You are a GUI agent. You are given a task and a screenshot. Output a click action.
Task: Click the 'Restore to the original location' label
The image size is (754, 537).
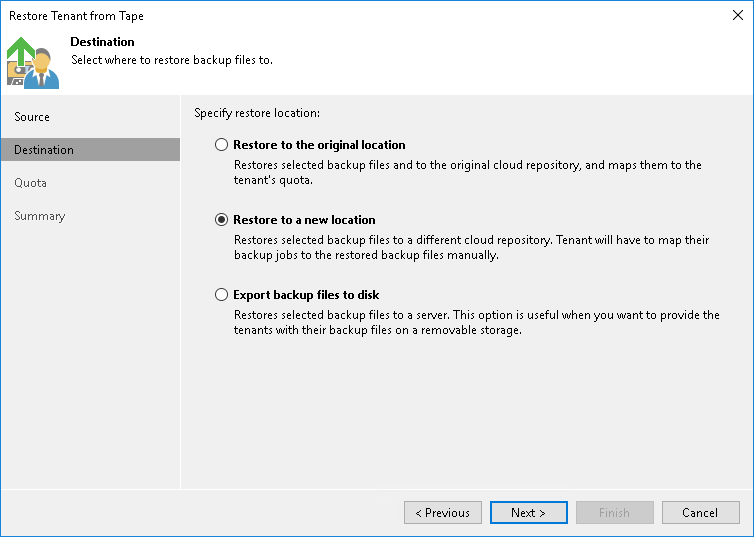(319, 145)
